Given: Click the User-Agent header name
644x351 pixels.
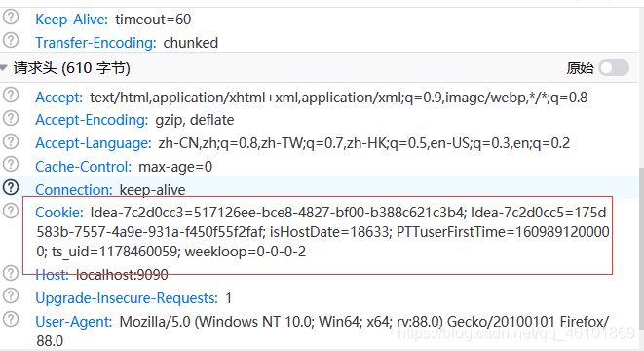Looking at the screenshot, I should (x=73, y=322).
